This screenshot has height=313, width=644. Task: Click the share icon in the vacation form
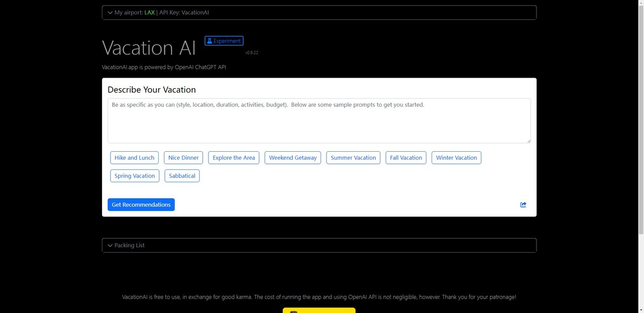click(523, 204)
